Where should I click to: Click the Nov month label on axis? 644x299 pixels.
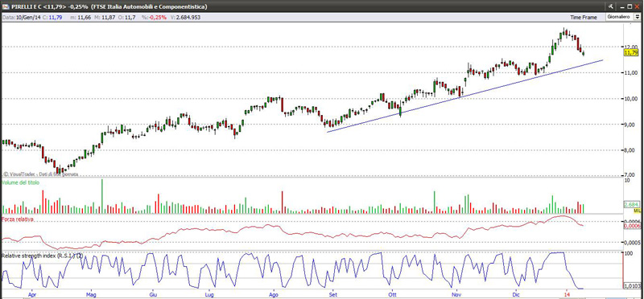coord(456,294)
